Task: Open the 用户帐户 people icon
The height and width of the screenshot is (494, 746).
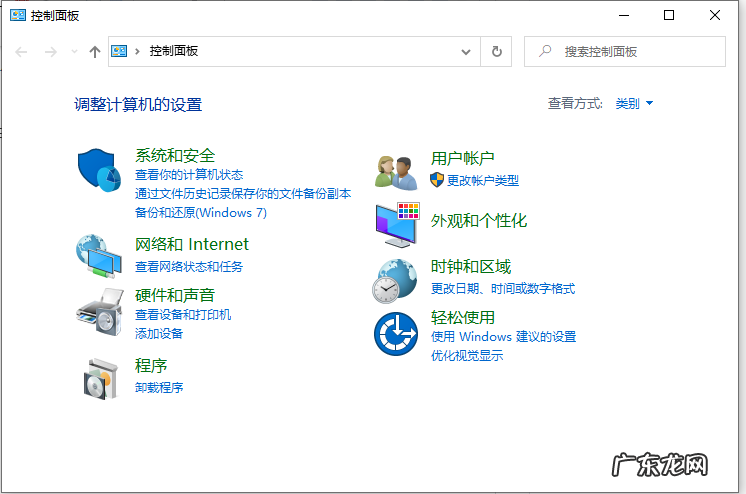Action: pos(396,172)
